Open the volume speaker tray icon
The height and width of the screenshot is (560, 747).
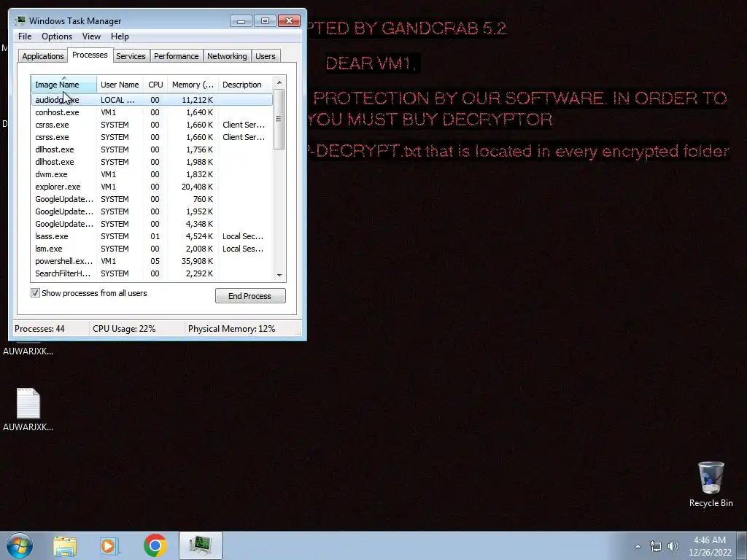673,546
